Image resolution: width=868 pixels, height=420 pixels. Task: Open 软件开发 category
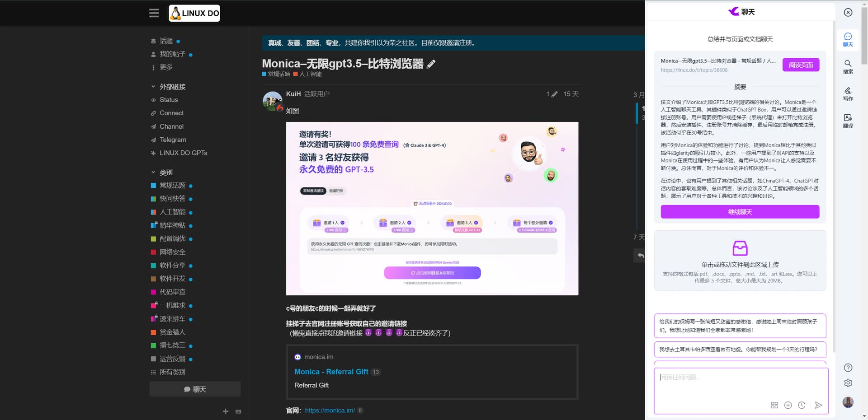point(172,279)
